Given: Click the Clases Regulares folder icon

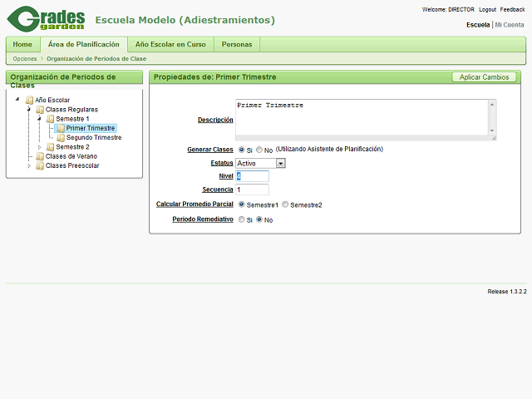Looking at the screenshot, I should point(40,110).
